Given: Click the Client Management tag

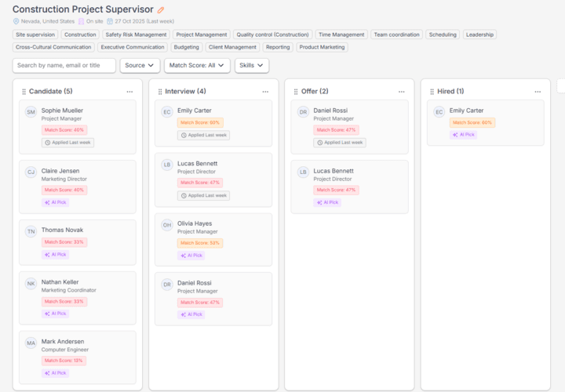Looking at the screenshot, I should pos(232,47).
